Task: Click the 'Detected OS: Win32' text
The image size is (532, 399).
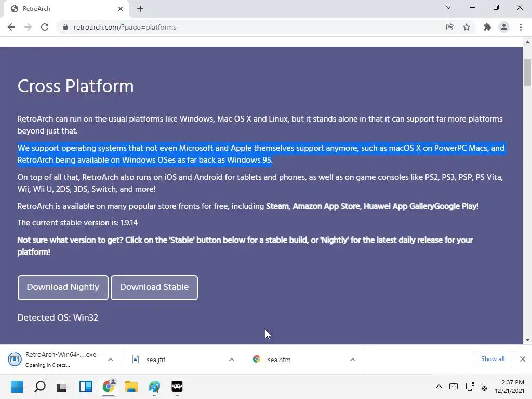Action: point(58,317)
